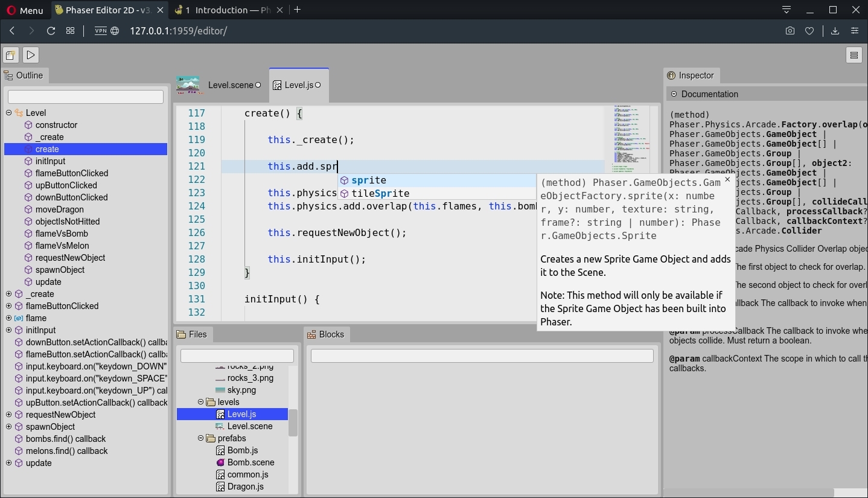Run the project using the Play icon
Viewport: 868px width, 498px height.
click(30, 55)
